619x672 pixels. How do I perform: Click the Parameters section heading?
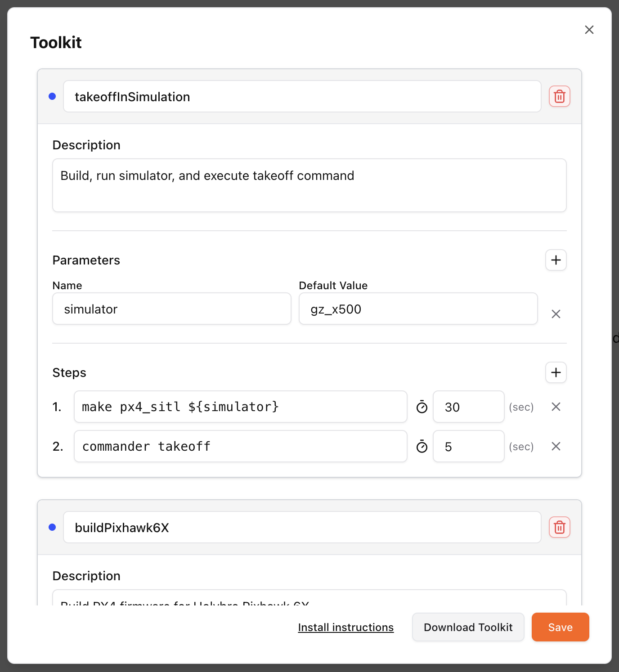(86, 260)
